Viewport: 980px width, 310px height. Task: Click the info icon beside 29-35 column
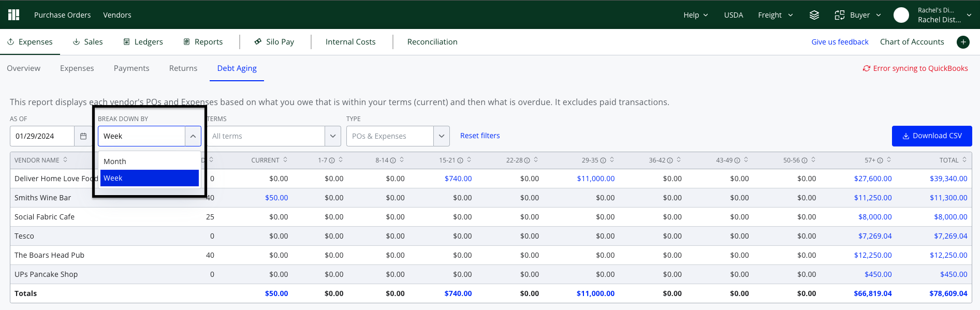click(603, 160)
